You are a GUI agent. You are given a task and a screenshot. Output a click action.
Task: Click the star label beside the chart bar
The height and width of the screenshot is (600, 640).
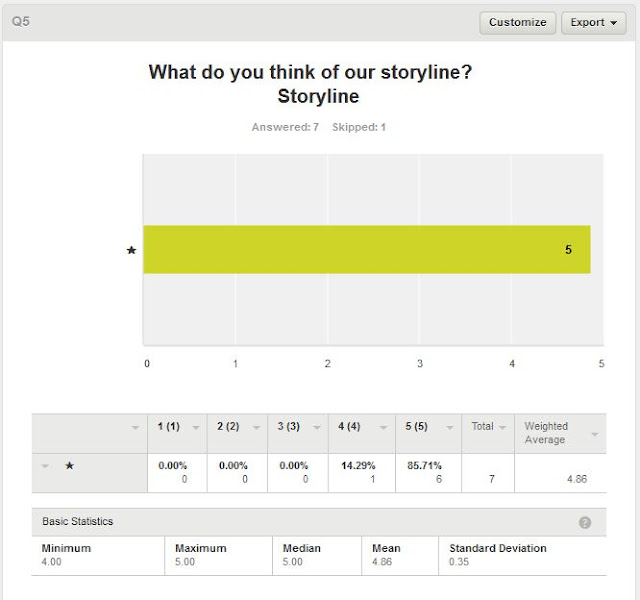131,250
